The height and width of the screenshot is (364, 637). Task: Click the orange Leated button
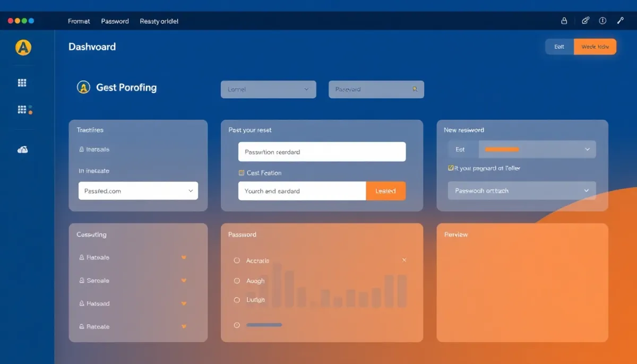click(386, 191)
